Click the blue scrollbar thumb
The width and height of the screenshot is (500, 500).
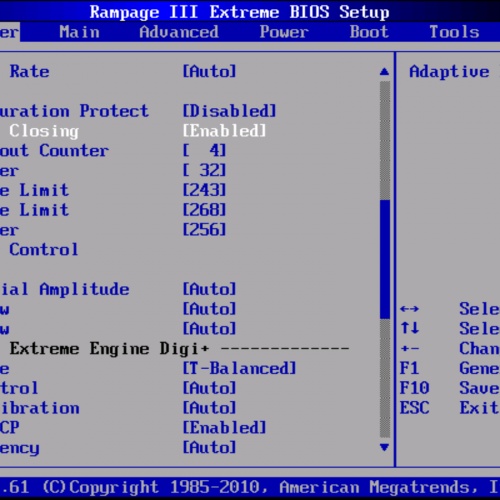point(385,259)
